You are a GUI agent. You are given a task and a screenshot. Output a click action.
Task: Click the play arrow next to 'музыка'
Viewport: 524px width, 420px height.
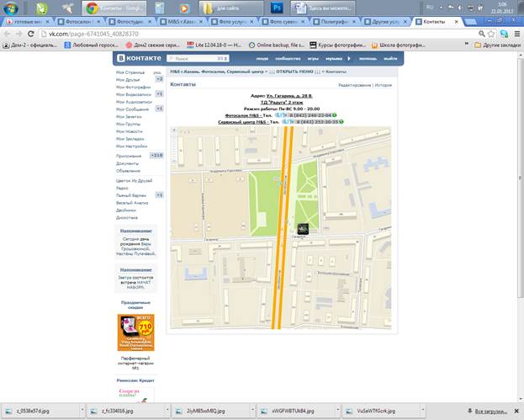point(349,59)
